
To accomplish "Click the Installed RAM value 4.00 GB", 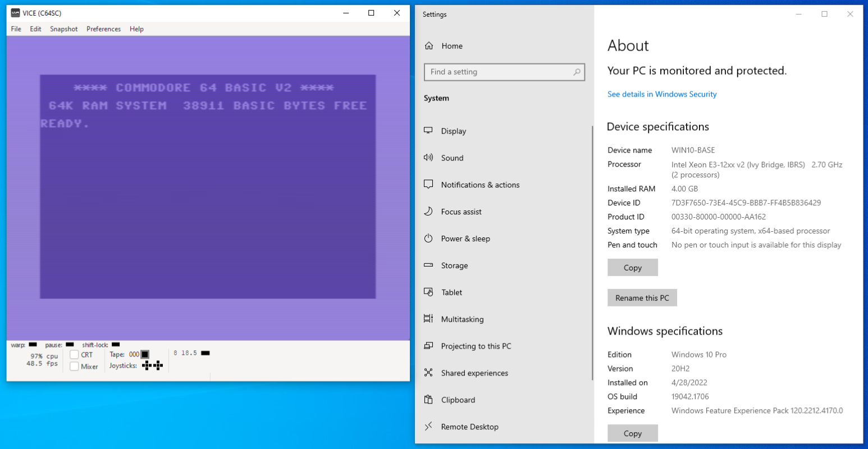I will pyautogui.click(x=684, y=189).
